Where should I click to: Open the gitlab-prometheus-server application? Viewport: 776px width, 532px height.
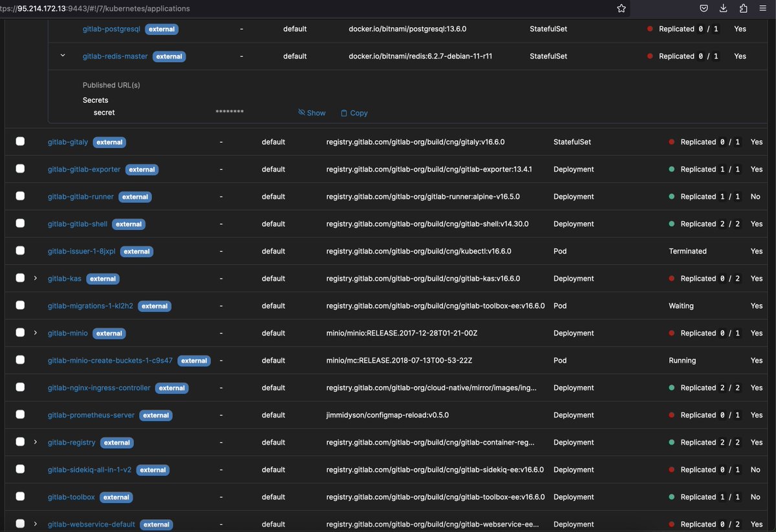point(91,415)
